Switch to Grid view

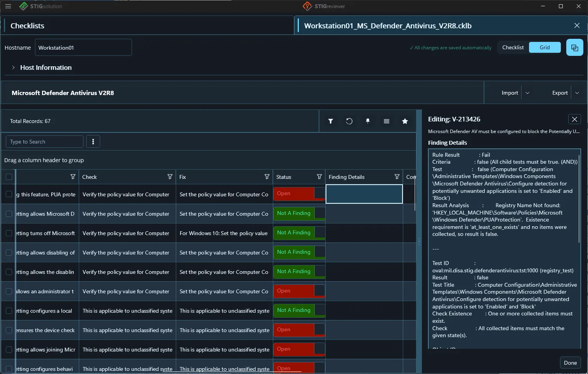545,47
